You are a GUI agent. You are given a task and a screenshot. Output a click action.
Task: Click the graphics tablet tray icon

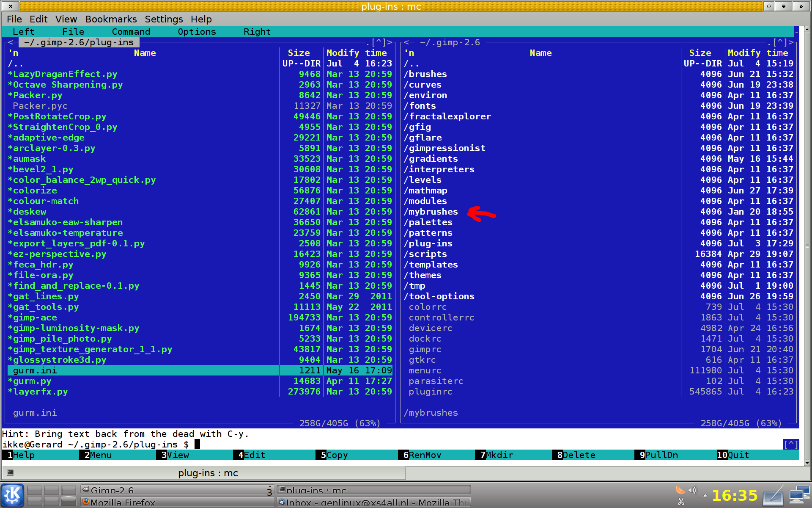pos(773,496)
